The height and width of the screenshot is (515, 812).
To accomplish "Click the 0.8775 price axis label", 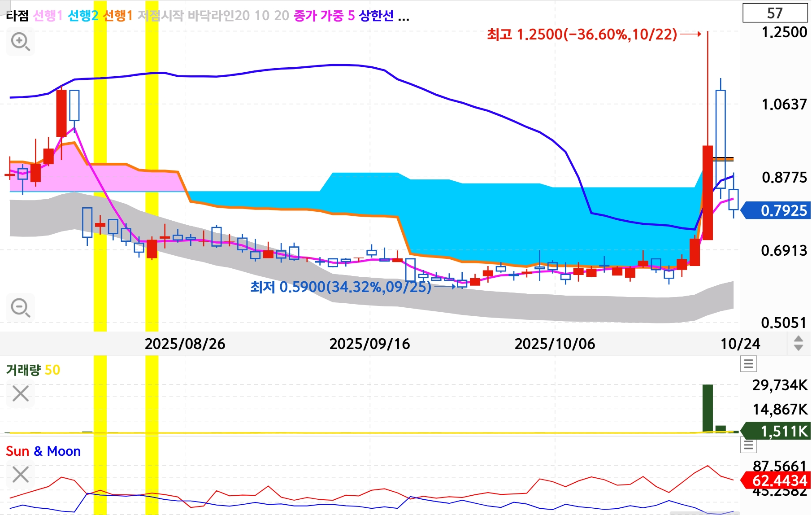I will pyautogui.click(x=784, y=178).
